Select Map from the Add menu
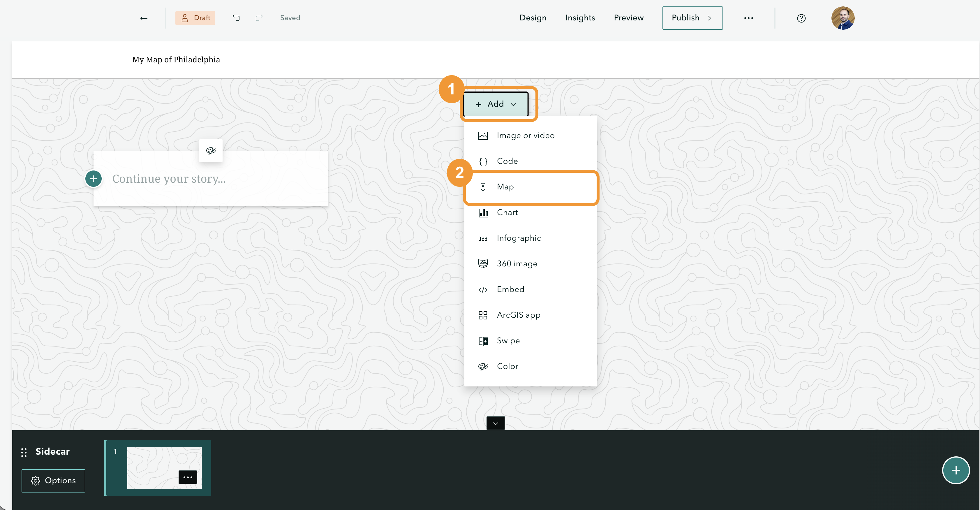The height and width of the screenshot is (510, 980). pos(530,187)
